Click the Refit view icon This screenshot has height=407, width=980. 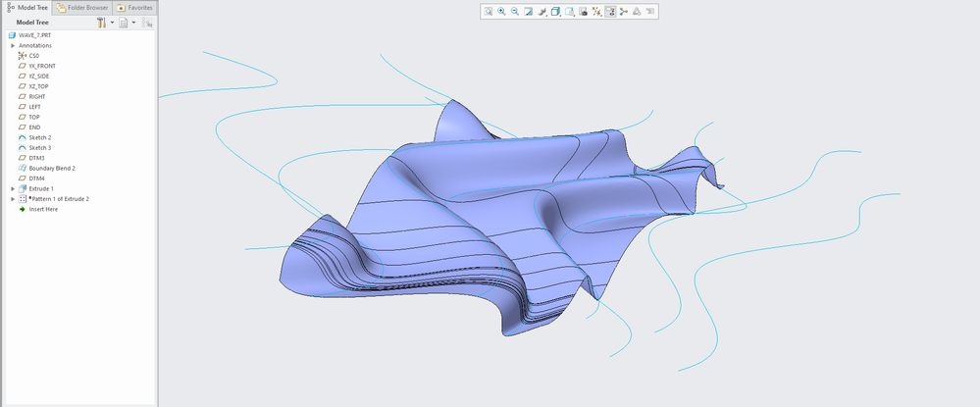pyautogui.click(x=488, y=12)
